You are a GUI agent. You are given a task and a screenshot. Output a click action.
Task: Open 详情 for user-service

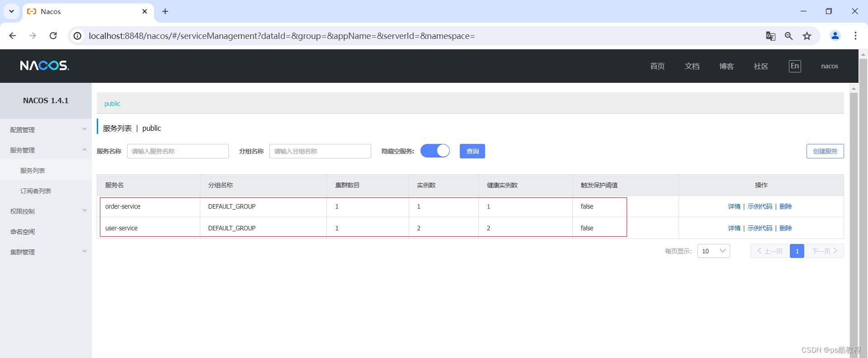(734, 228)
